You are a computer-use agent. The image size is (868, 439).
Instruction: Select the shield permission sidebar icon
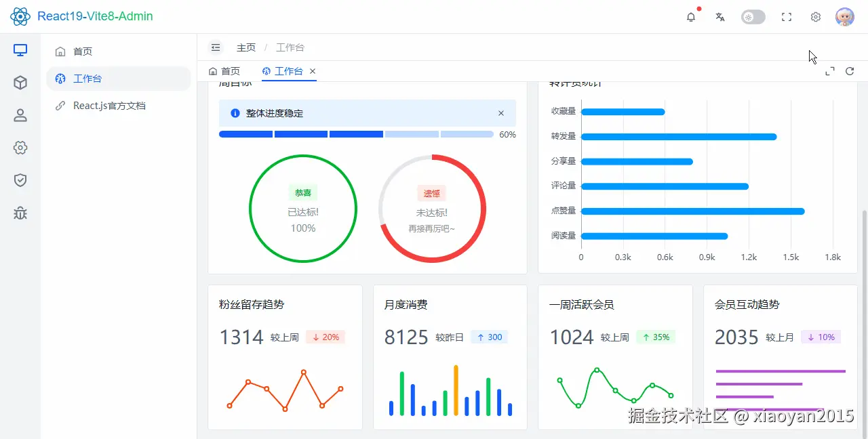(x=20, y=180)
